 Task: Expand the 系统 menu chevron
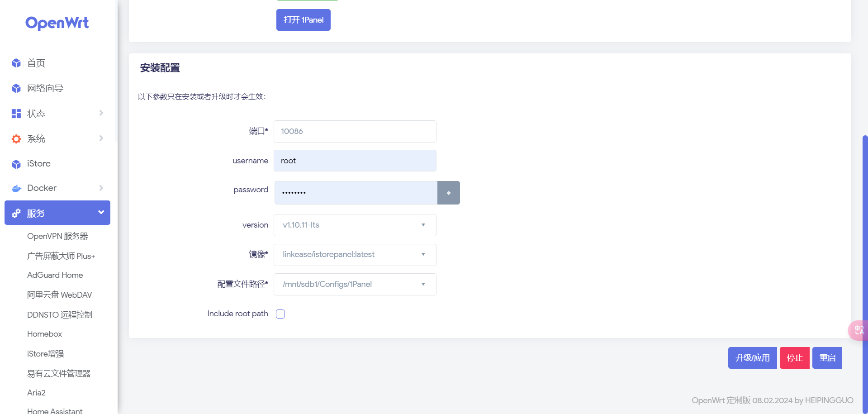(x=101, y=138)
